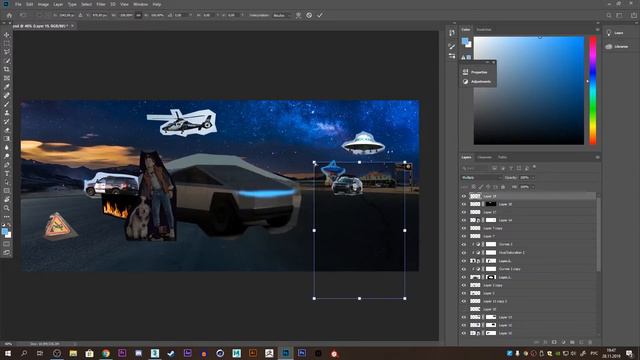The width and height of the screenshot is (640, 360).
Task: Open the Adjustments panel button
Action: click(477, 82)
